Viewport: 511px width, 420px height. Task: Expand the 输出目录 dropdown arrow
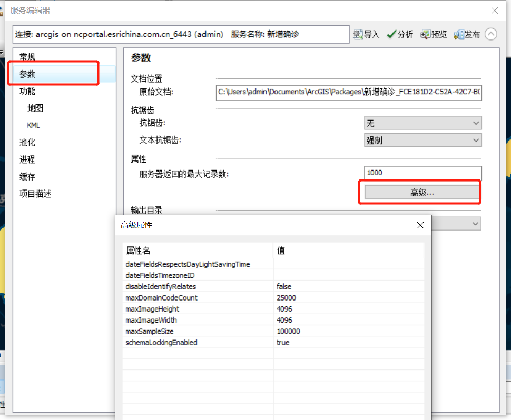pyautogui.click(x=476, y=224)
